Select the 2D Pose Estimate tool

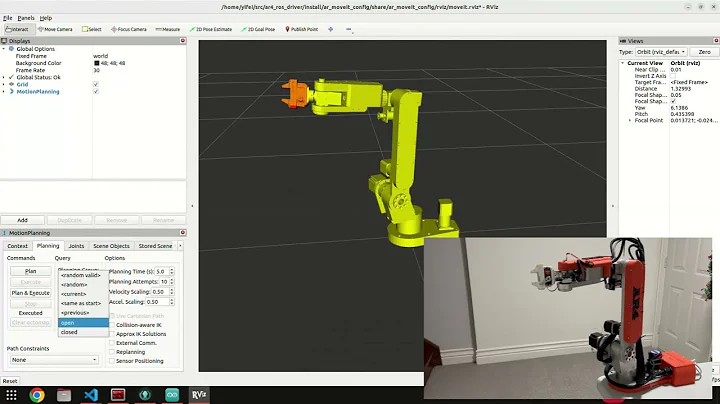(x=211, y=29)
